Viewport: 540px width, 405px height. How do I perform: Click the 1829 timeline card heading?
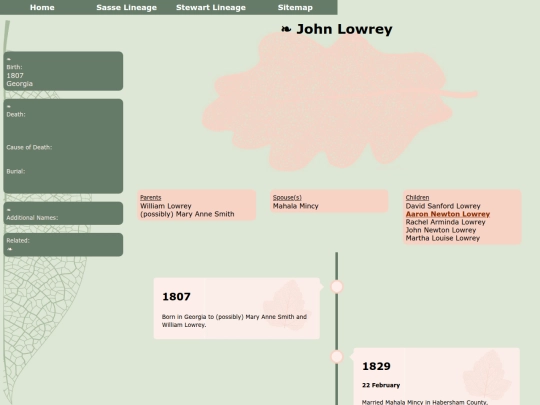[x=376, y=366]
